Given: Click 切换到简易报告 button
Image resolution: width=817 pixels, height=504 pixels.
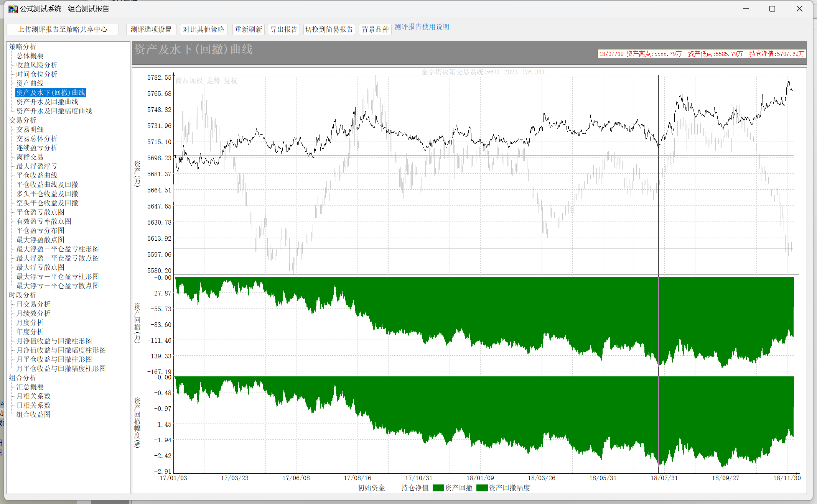Looking at the screenshot, I should [x=329, y=30].
